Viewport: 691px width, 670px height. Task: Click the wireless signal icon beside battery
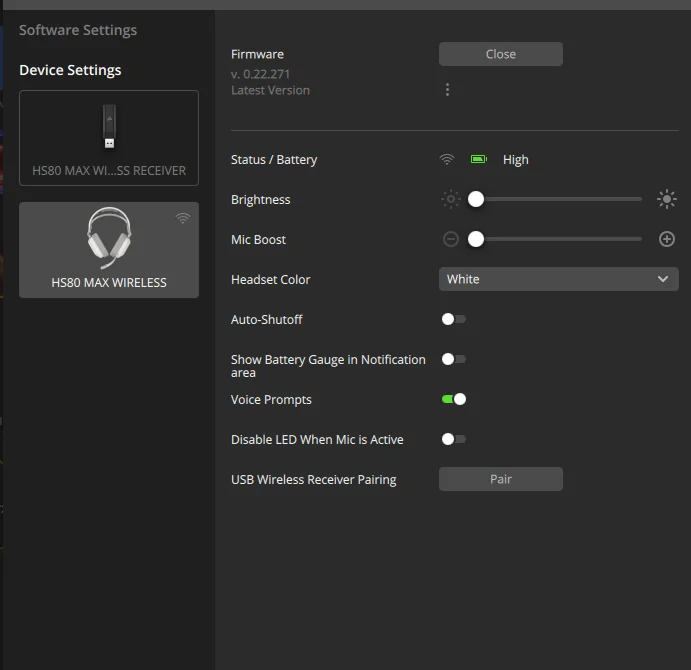(447, 159)
